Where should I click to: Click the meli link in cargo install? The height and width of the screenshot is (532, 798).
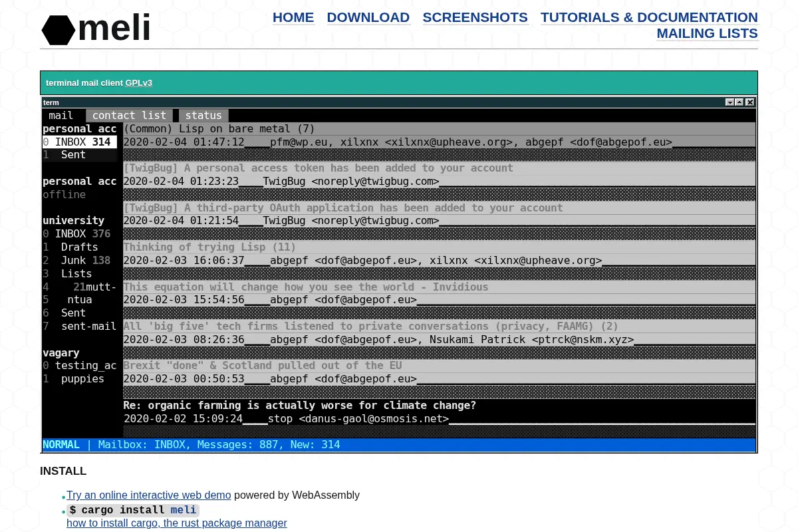[x=184, y=510]
